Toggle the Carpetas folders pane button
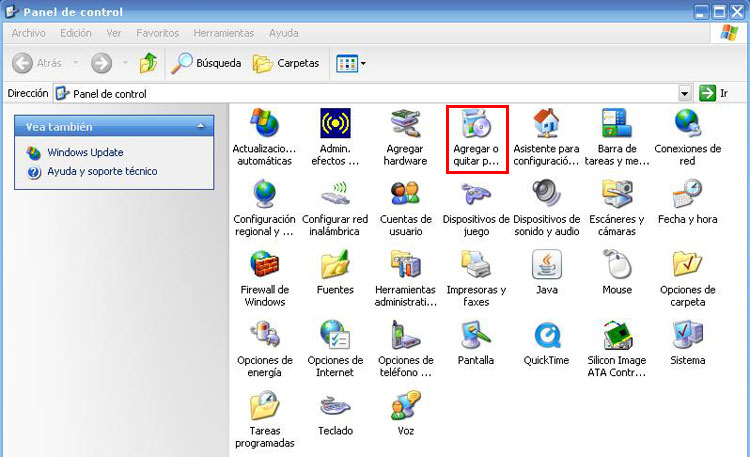Image resolution: width=750 pixels, height=457 pixels. click(x=286, y=63)
